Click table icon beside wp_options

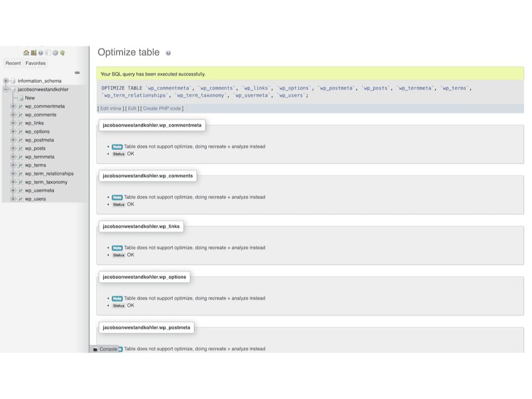20,131
